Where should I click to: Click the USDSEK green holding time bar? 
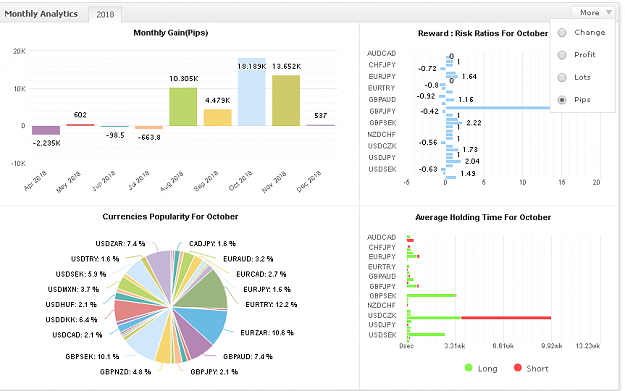426,334
